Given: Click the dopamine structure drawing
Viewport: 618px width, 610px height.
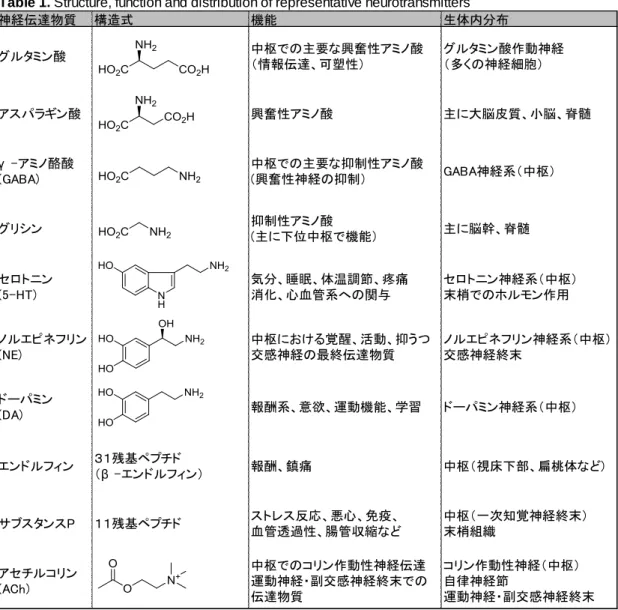Looking at the screenshot, I should [151, 407].
